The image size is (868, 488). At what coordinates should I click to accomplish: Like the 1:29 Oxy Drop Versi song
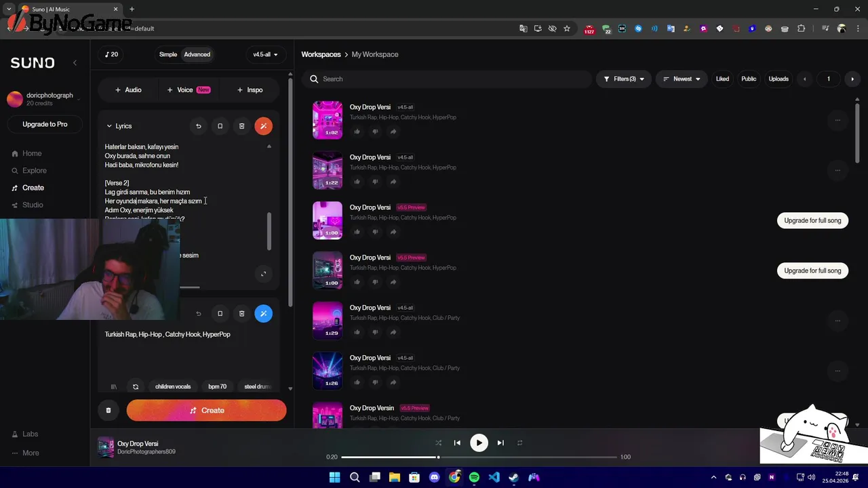pos(357,332)
